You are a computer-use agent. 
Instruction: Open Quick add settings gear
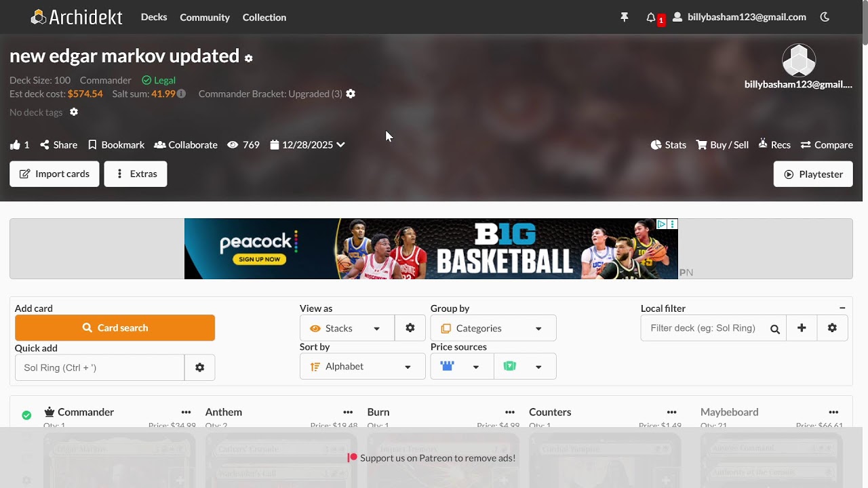pos(199,367)
